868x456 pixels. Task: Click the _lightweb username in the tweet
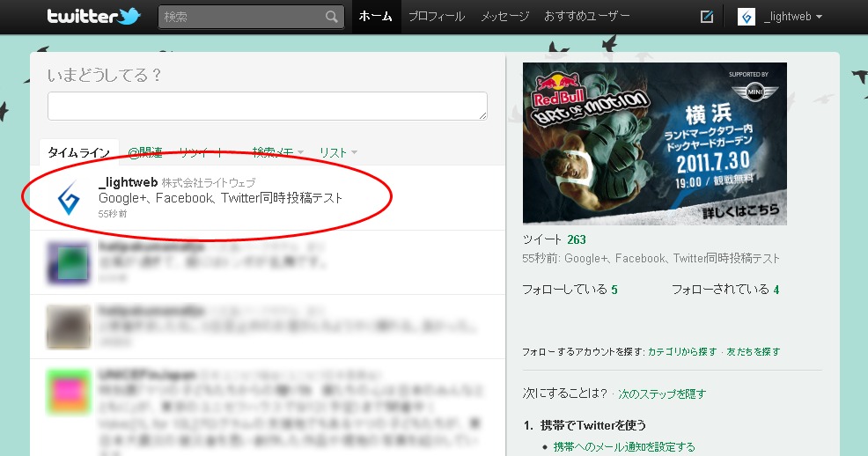pyautogui.click(x=128, y=182)
